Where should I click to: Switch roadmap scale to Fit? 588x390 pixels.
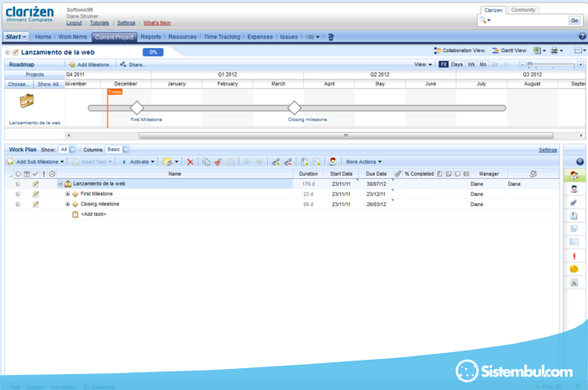pos(443,64)
